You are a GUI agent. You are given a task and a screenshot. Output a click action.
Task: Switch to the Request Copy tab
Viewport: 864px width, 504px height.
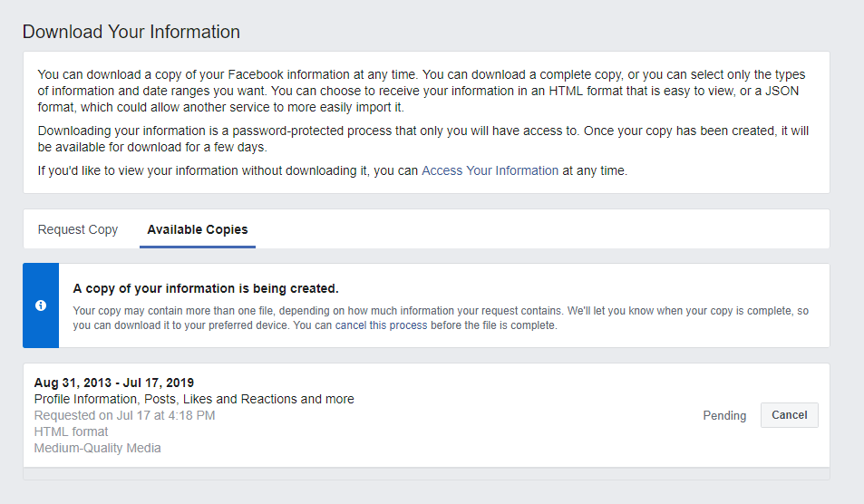tap(78, 229)
